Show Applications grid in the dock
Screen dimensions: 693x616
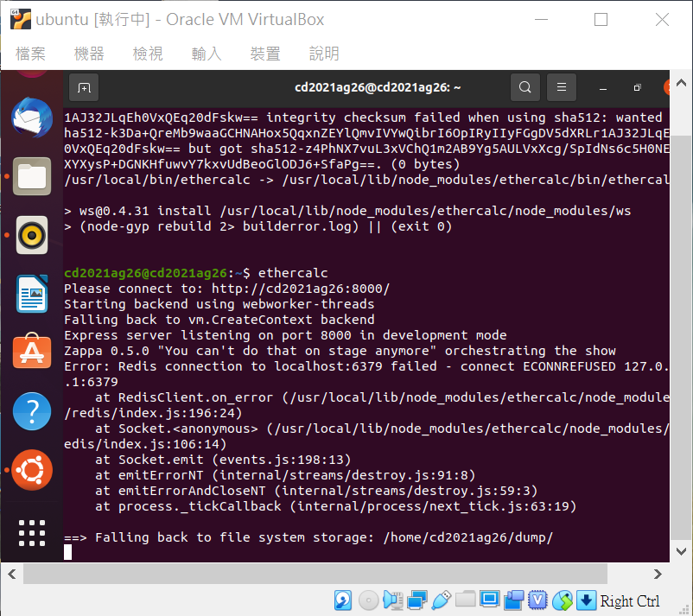click(x=32, y=533)
